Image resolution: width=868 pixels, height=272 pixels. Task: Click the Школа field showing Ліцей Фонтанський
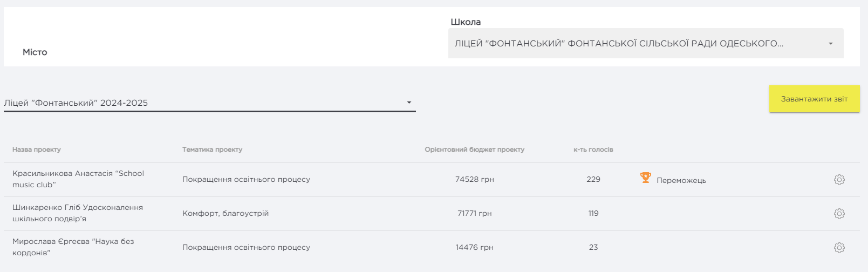click(x=619, y=44)
